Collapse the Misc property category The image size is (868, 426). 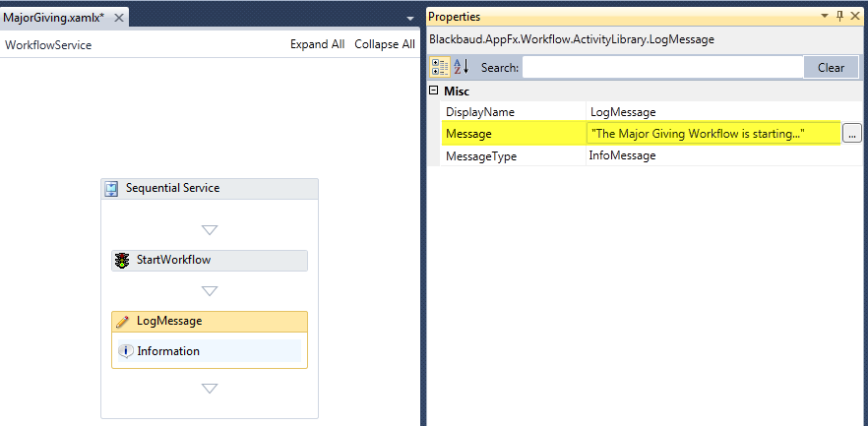pos(434,91)
